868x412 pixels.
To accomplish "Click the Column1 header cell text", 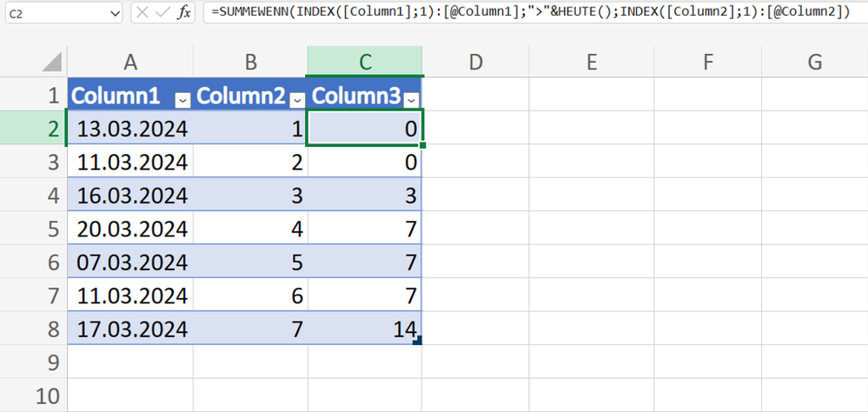I will [116, 96].
